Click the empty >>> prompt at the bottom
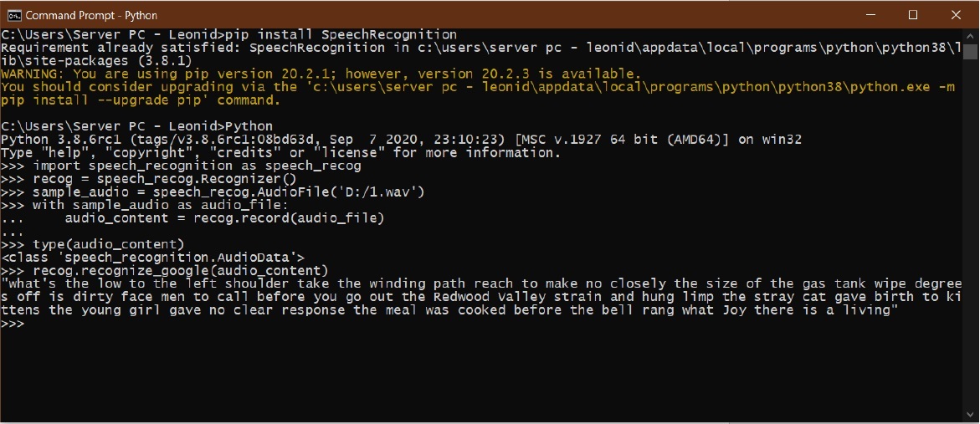The image size is (980, 424). (x=13, y=324)
